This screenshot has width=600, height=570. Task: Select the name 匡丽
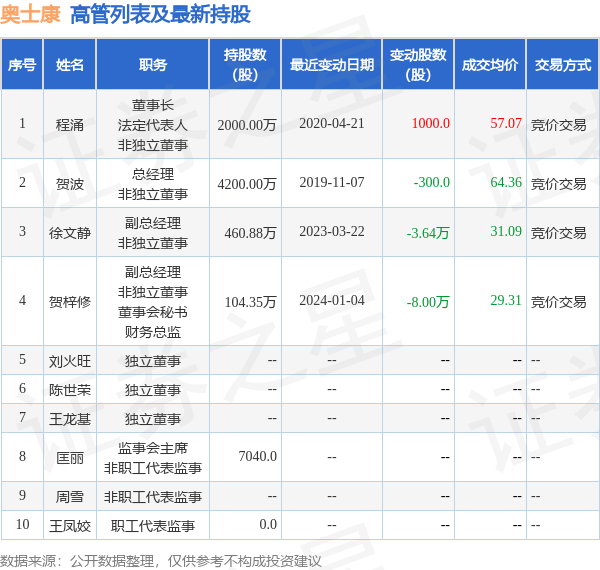pyautogui.click(x=69, y=458)
